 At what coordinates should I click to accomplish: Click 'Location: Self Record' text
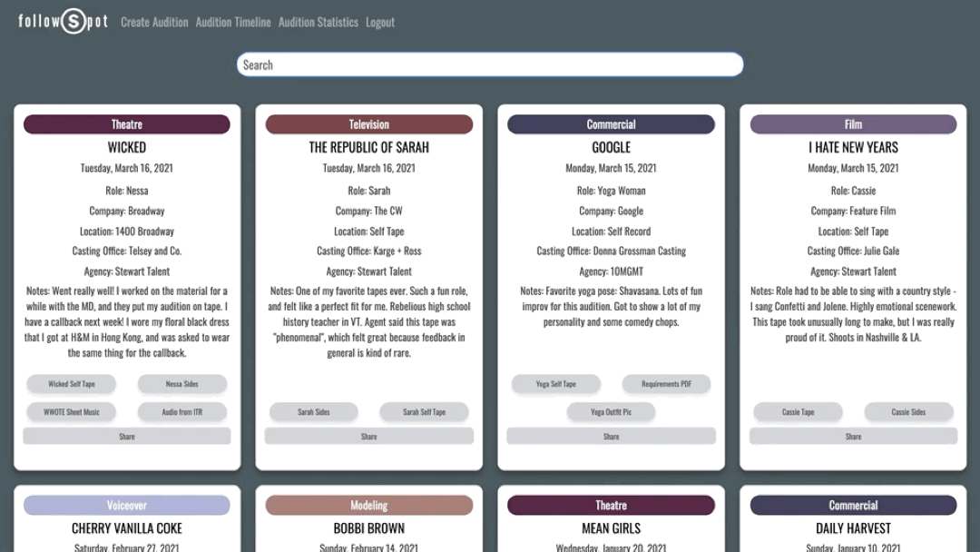(612, 232)
